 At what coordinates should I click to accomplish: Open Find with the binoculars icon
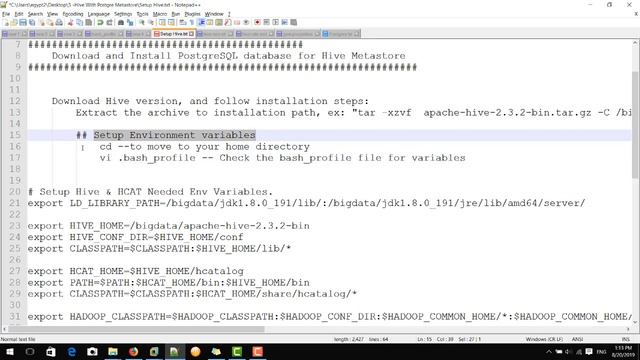coord(121,22)
